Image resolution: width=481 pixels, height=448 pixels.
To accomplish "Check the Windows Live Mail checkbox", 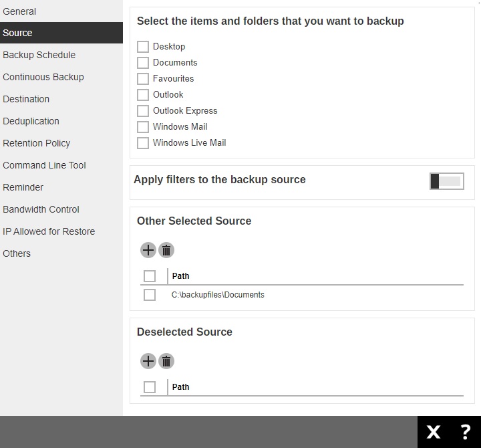I will point(143,143).
